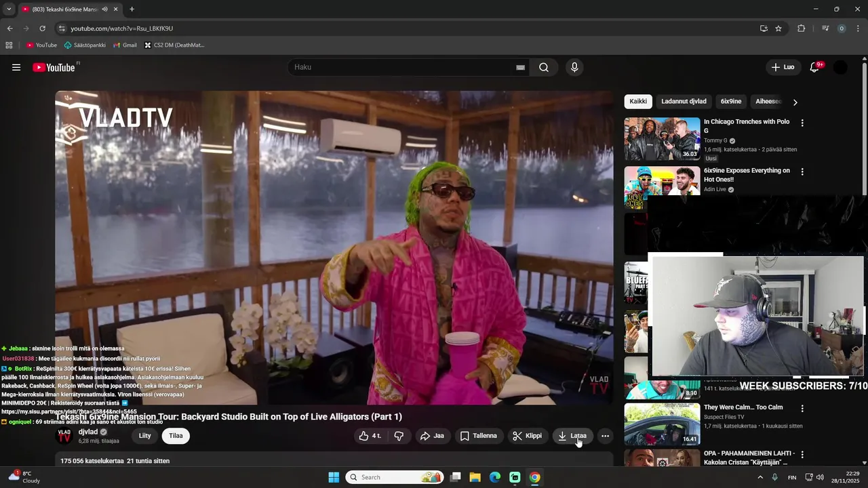The height and width of the screenshot is (488, 868).
Task: Open They Were Calm... Too Calm thumbnail
Action: (662, 424)
